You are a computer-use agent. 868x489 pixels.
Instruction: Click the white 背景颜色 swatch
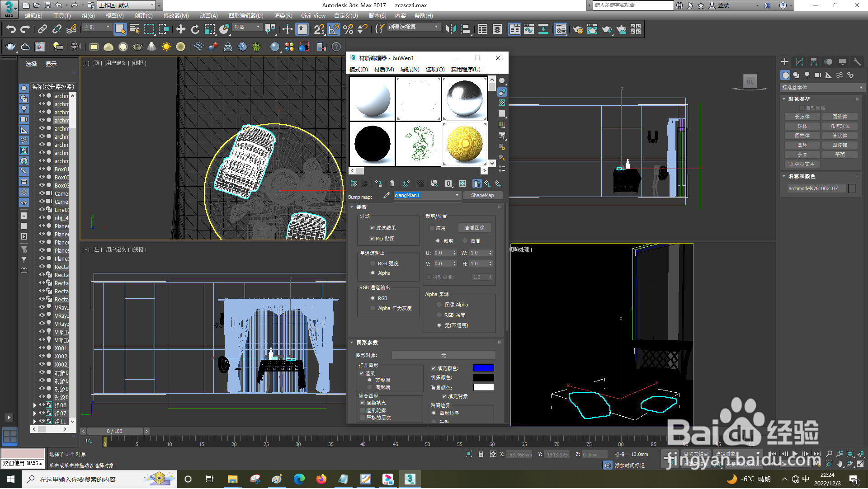(483, 388)
